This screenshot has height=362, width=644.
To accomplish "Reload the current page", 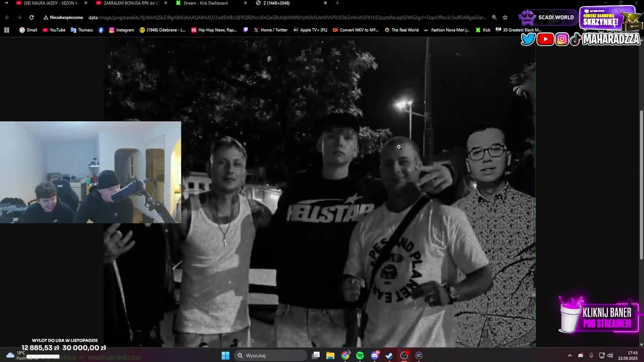I will pyautogui.click(x=31, y=17).
